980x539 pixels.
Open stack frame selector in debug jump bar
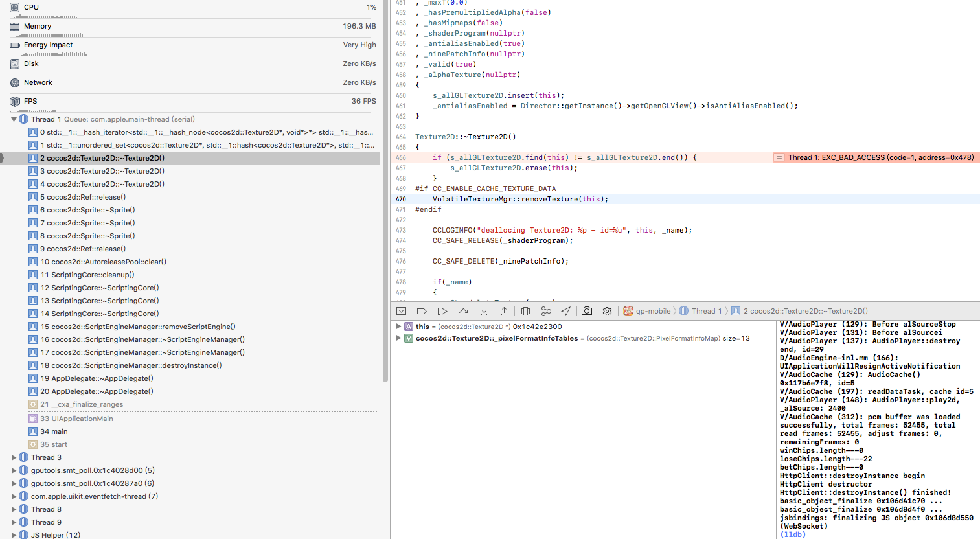click(x=799, y=311)
